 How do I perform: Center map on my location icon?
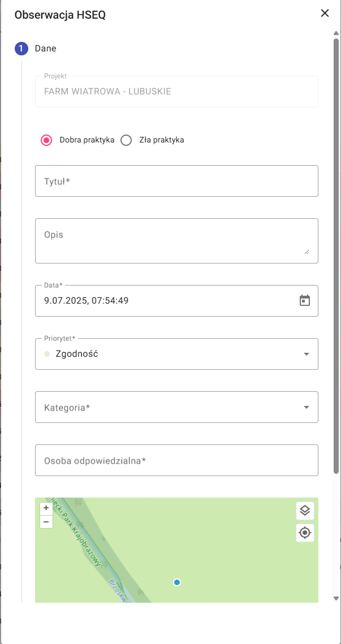click(305, 533)
